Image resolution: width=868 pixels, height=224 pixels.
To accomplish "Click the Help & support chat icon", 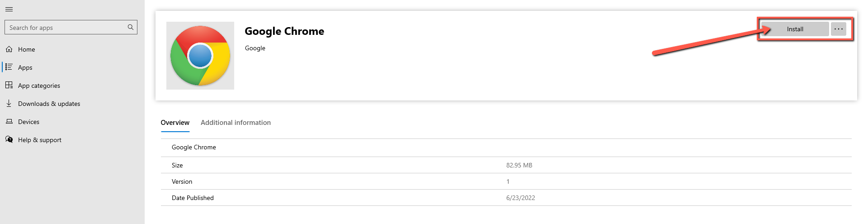I will (9, 139).
